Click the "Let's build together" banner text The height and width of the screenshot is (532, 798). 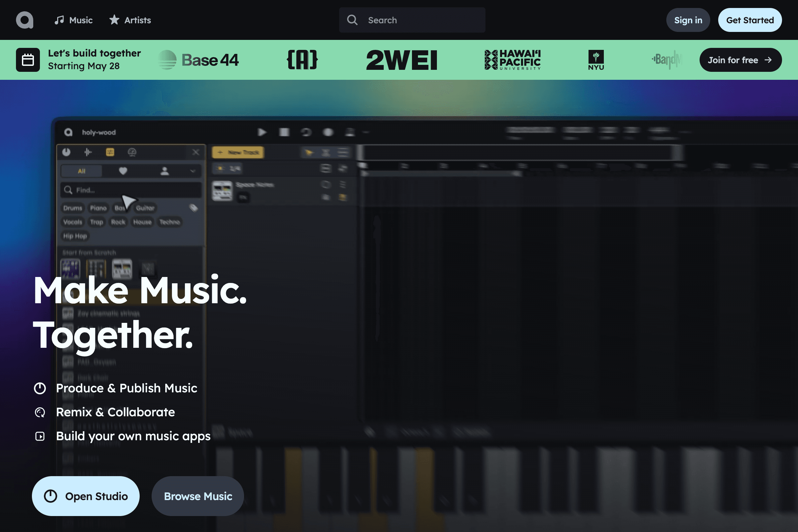[94, 53]
